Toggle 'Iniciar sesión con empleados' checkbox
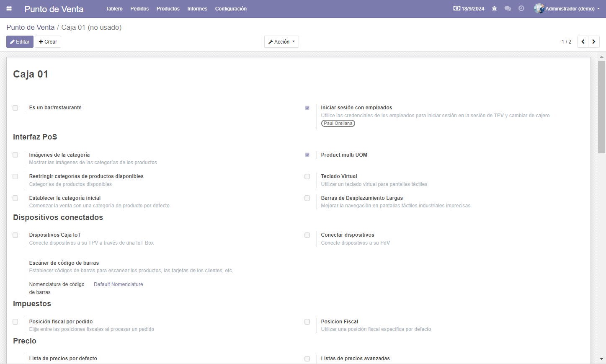Viewport: 606px width, 364px height. (307, 108)
